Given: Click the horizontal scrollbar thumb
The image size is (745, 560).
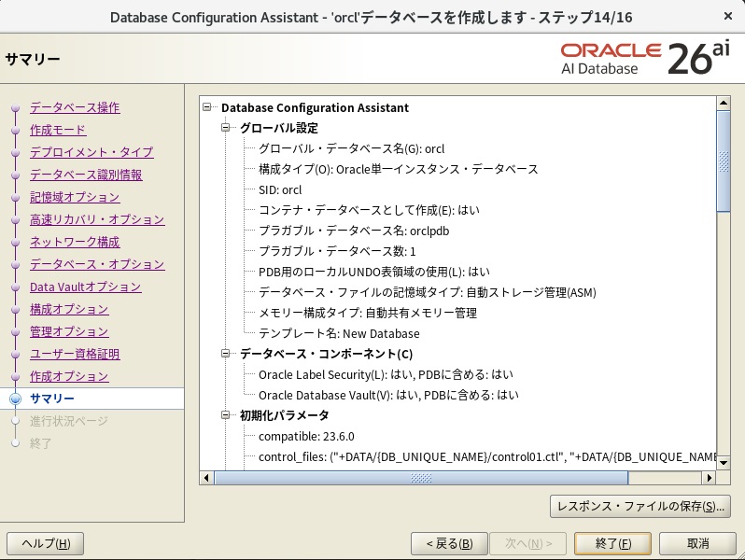Looking at the screenshot, I should pyautogui.click(x=421, y=477).
